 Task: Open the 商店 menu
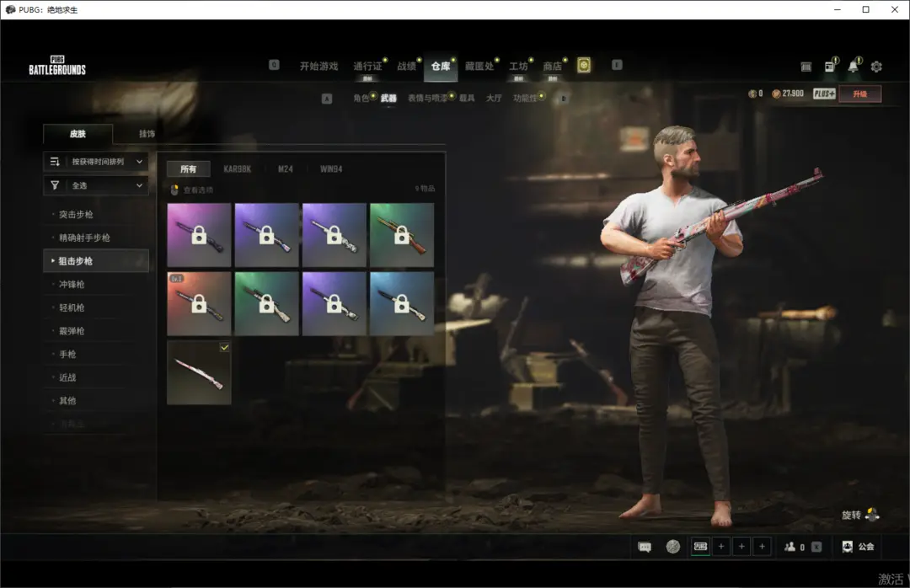(552, 67)
